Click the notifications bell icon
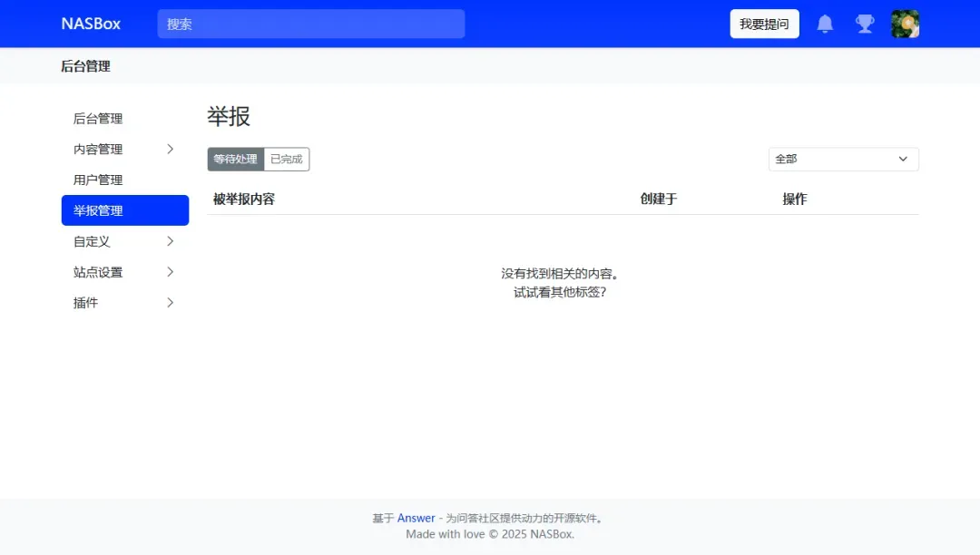Image resolution: width=980 pixels, height=555 pixels. [x=825, y=24]
